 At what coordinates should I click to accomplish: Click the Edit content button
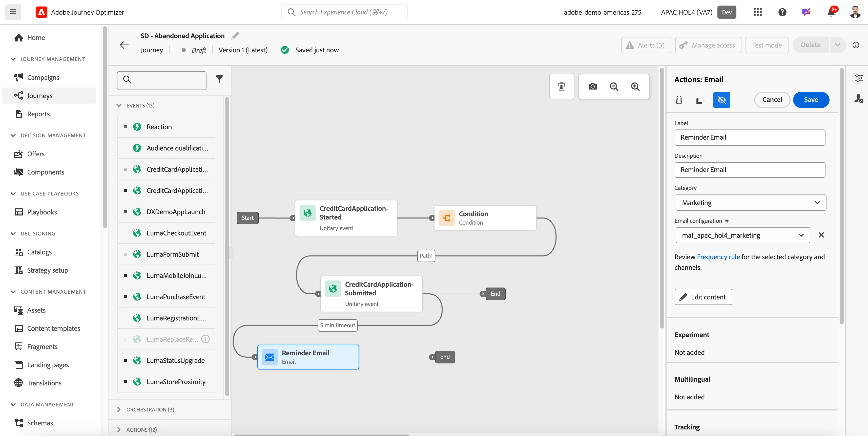(x=703, y=297)
